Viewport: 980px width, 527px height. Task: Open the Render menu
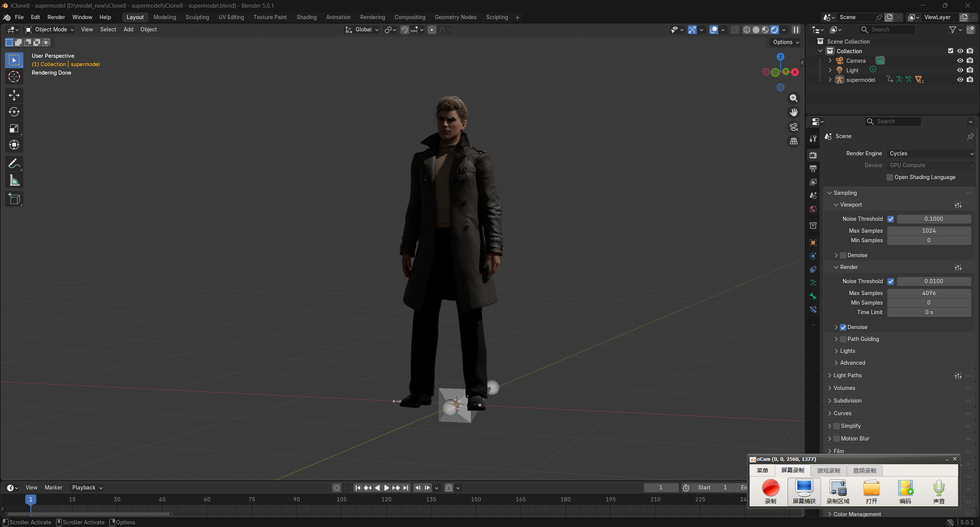point(56,17)
